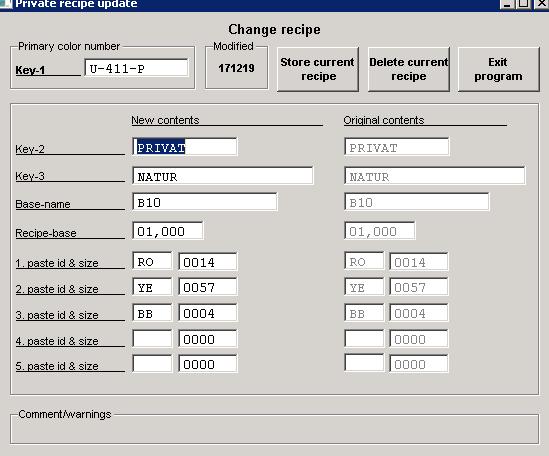Click the 4. paste size new contents field
The image size is (549, 456).
coord(208,338)
